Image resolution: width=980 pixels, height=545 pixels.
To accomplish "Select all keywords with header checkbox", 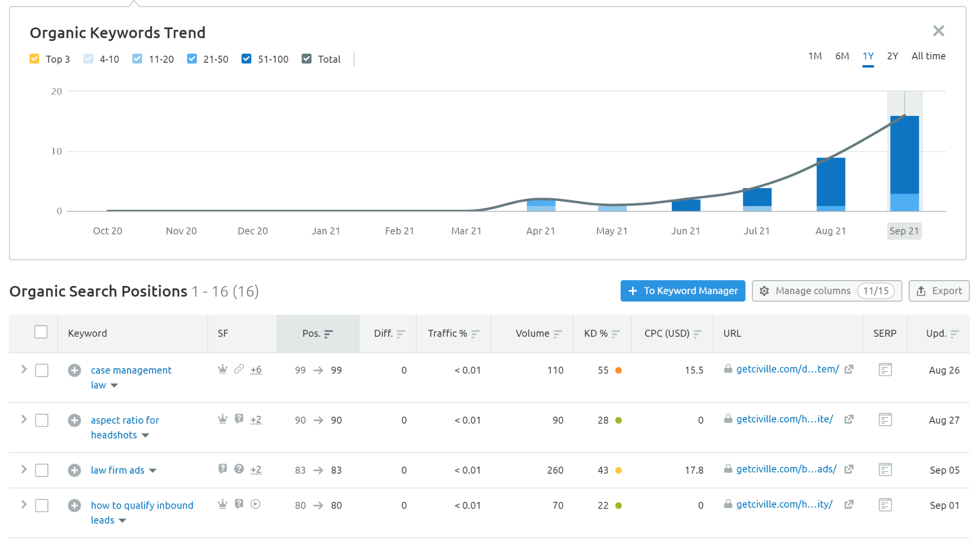I will 41,332.
